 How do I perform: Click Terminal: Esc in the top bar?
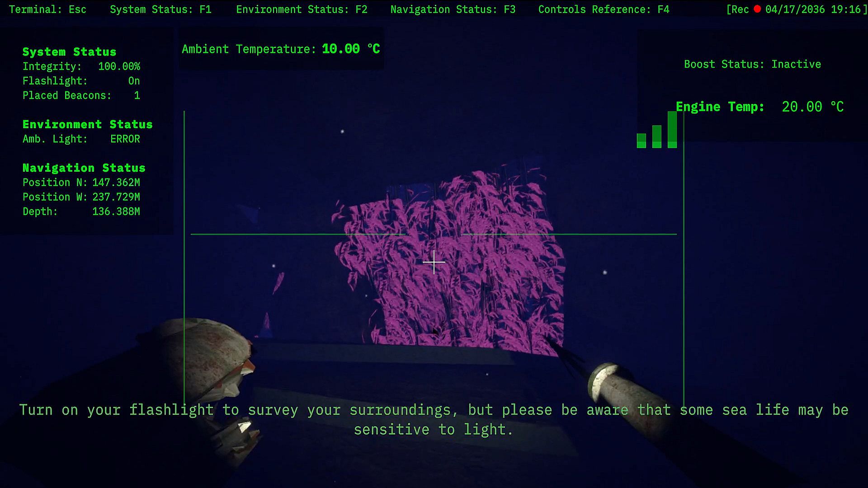(47, 9)
